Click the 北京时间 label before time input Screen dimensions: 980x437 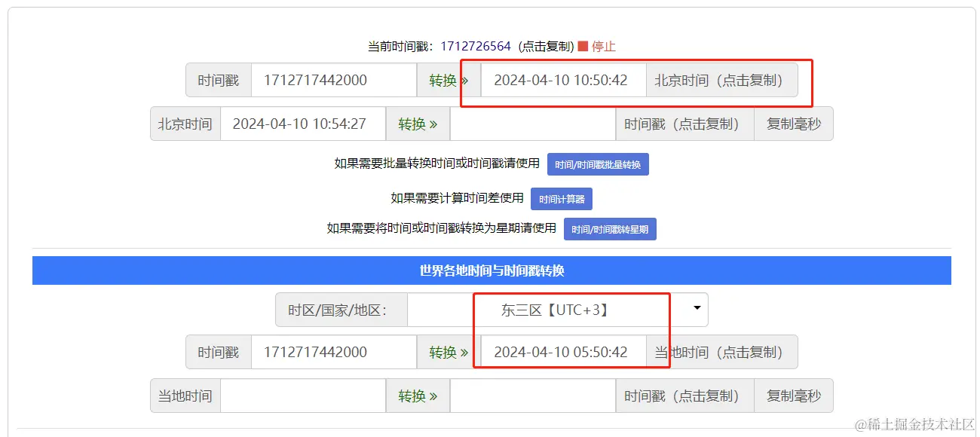point(185,124)
